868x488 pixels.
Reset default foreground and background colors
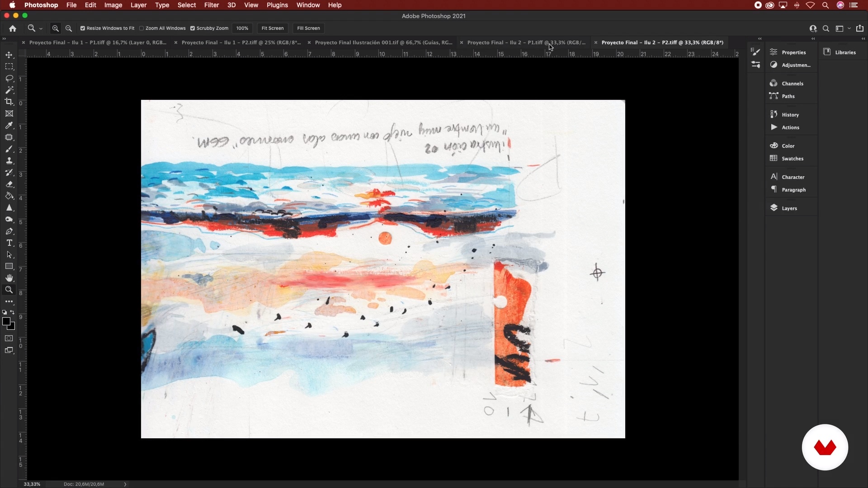5,312
